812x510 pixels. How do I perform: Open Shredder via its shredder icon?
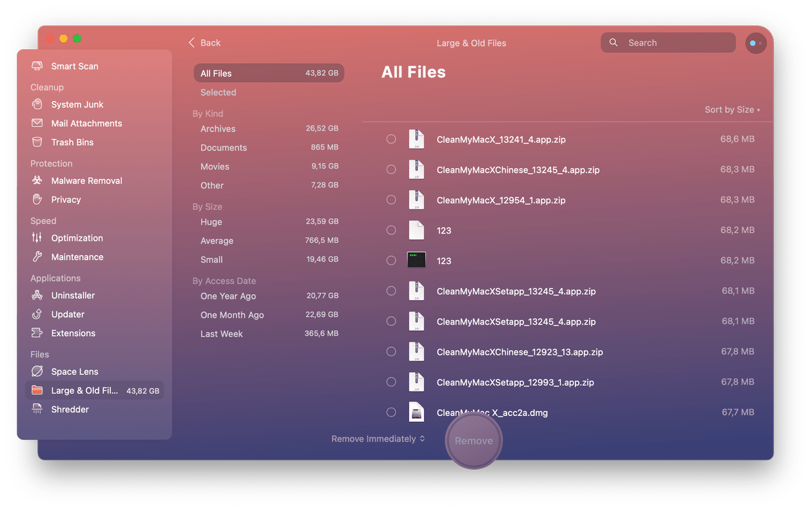[37, 410]
